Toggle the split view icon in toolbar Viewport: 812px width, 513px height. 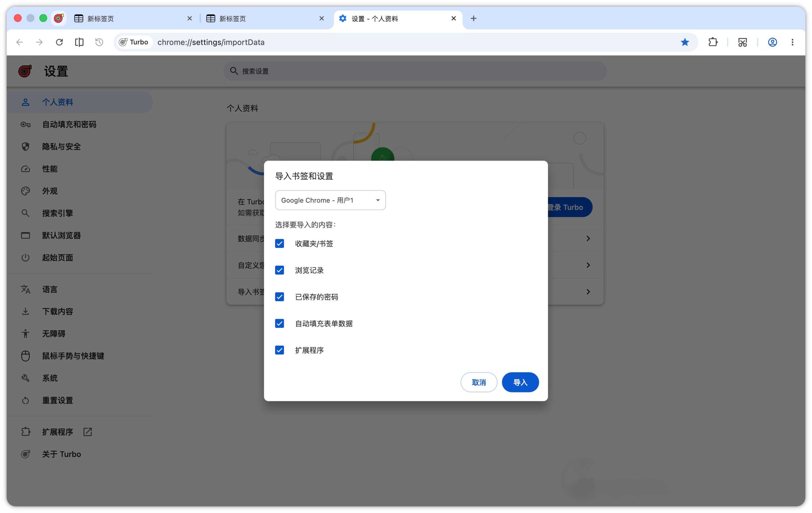click(x=79, y=42)
